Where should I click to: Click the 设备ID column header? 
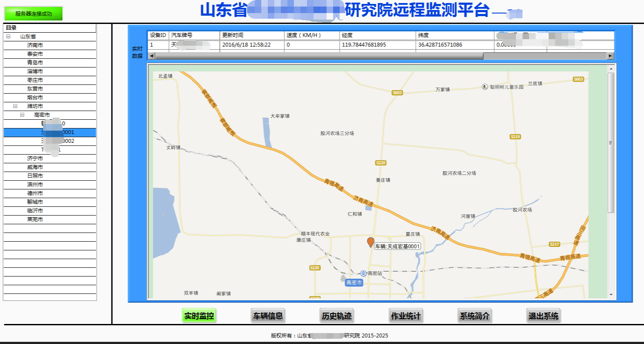coord(158,35)
